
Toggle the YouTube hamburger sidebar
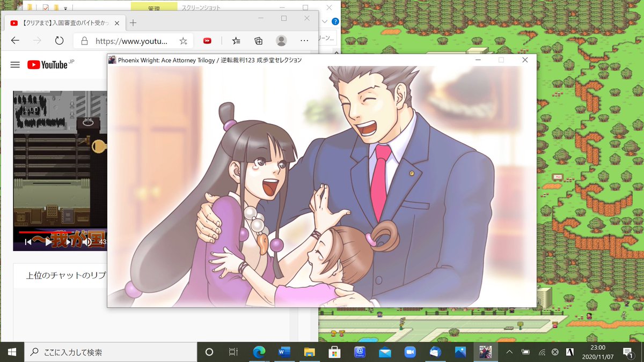tap(14, 64)
